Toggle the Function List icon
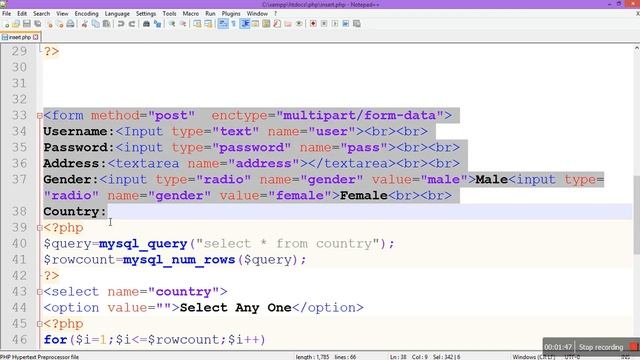The height and width of the screenshot is (360, 640). coord(277,24)
